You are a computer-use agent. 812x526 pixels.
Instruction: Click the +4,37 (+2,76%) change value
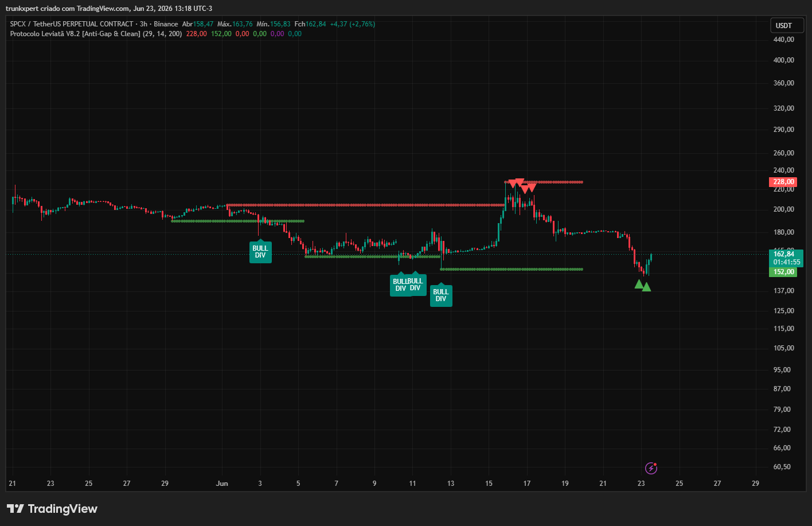352,24
